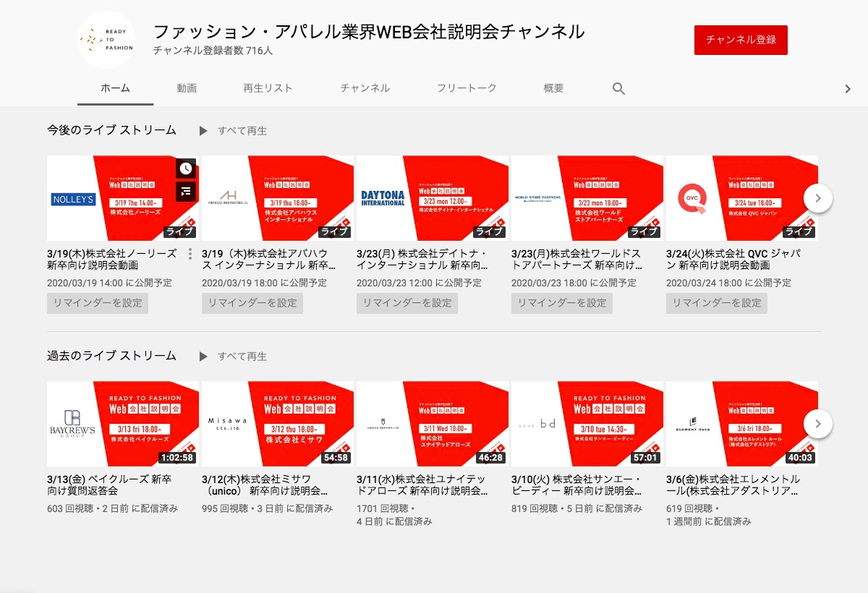The image size is (868, 593).
Task: Click the channel name ファッション・アパレル業界WEB会社説明会チャンネル
Action: pos(369,32)
